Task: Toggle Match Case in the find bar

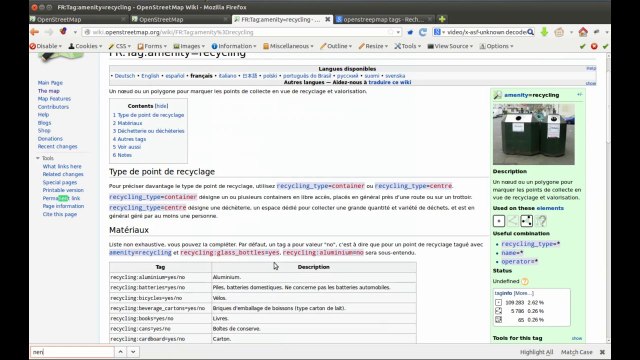Action: tap(576, 352)
